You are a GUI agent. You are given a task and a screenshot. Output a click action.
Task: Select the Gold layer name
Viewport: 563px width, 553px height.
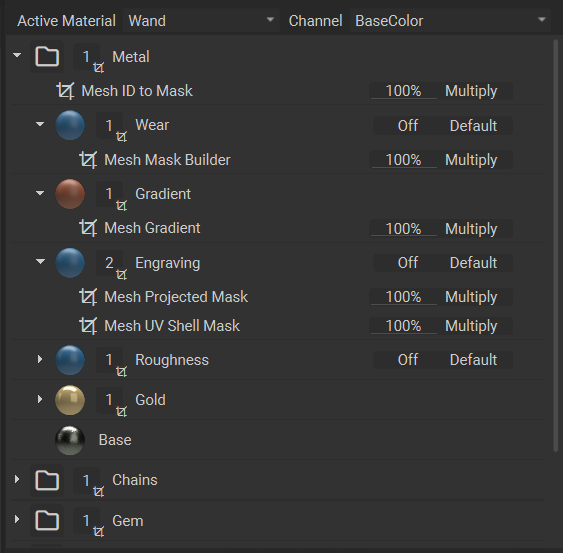[x=150, y=400]
